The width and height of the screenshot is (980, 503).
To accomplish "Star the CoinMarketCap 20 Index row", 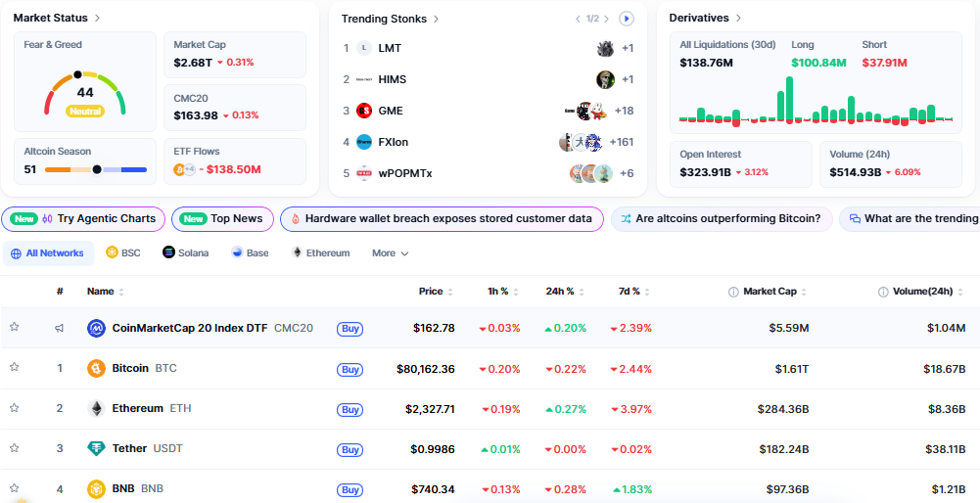I will (x=15, y=327).
